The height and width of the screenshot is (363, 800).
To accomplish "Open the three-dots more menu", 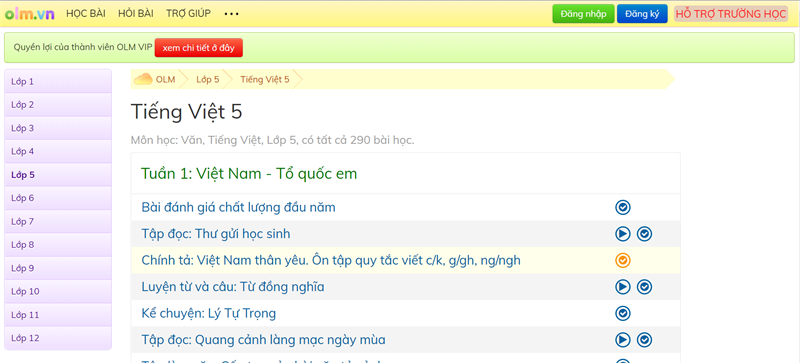I will [x=232, y=14].
